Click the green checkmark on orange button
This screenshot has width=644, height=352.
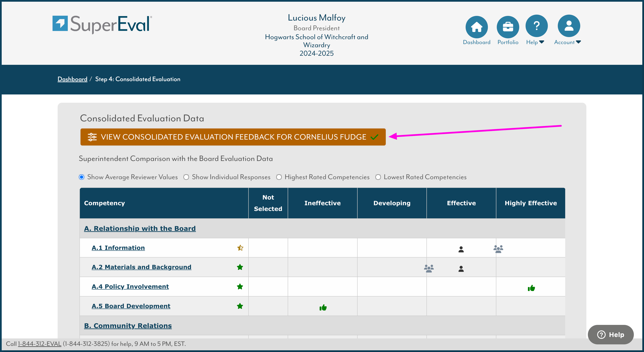tap(374, 137)
